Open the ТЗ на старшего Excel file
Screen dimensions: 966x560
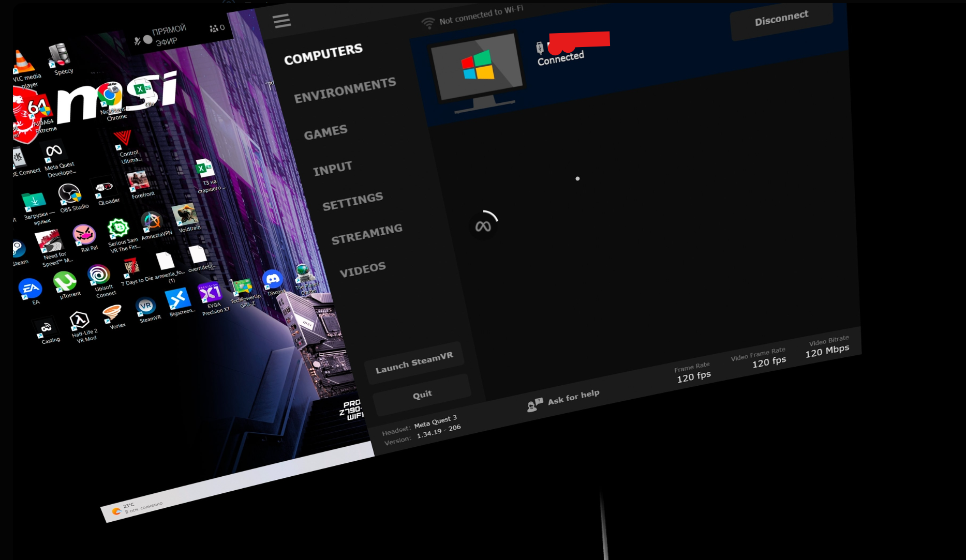pos(208,176)
